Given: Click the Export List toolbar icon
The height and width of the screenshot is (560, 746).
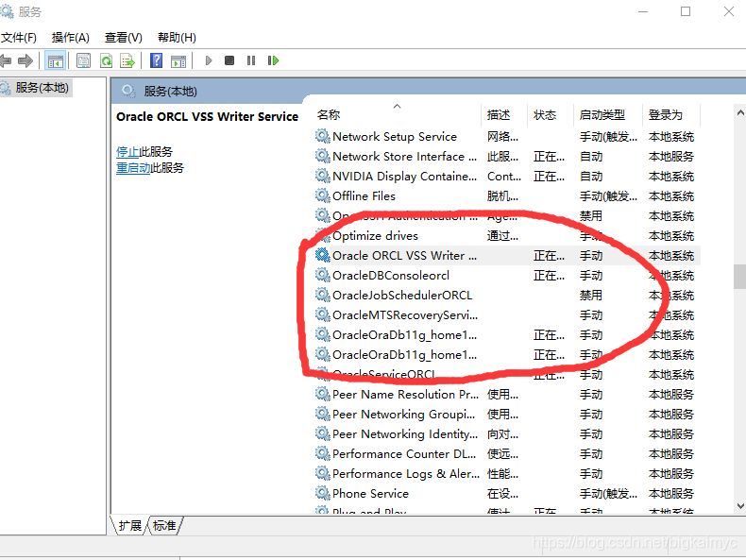Looking at the screenshot, I should 127,60.
